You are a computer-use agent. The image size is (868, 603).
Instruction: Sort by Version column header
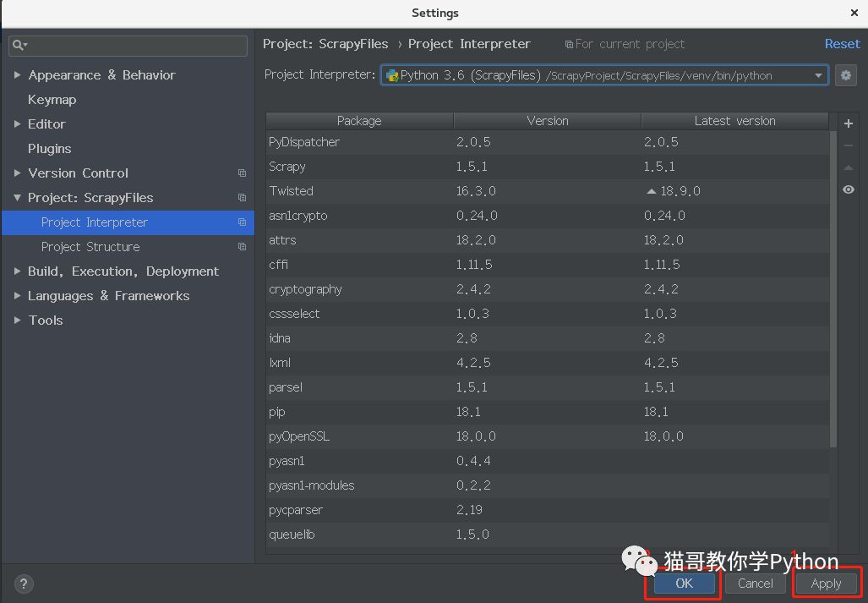tap(548, 121)
